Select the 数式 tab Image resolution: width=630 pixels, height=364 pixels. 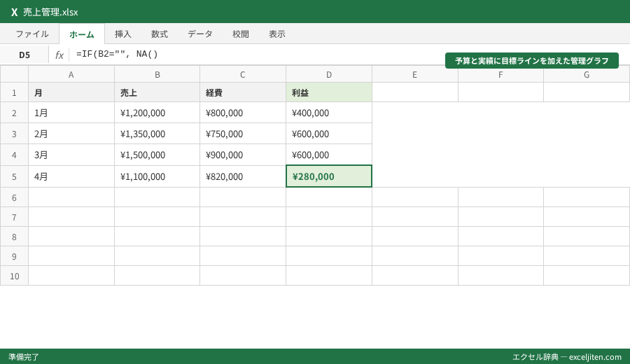coord(160,34)
